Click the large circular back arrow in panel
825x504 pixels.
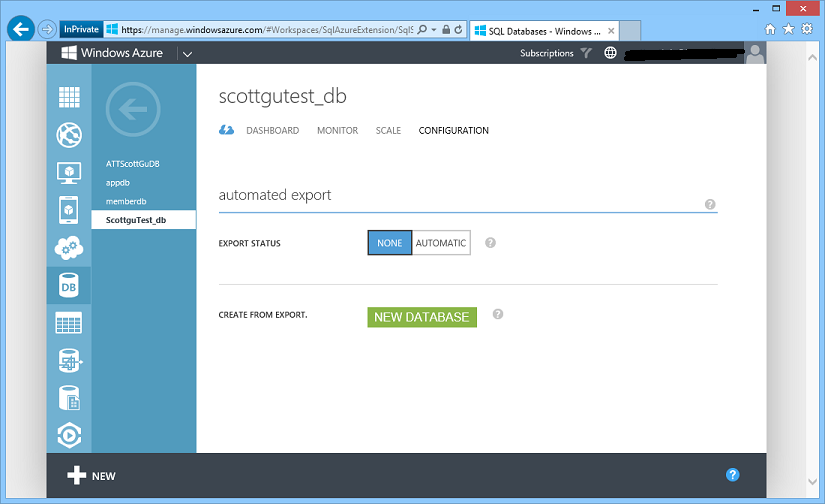pyautogui.click(x=133, y=109)
